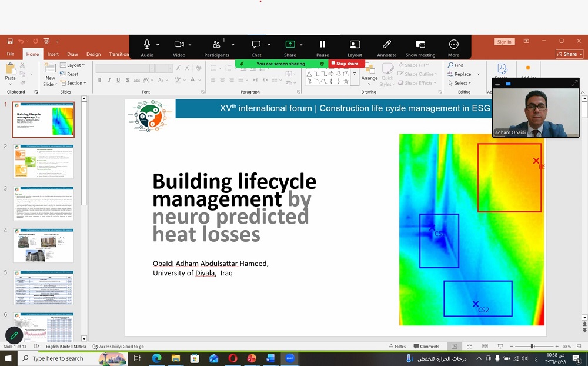Toggle the microphone Audio button
This screenshot has width=588, height=366.
point(147,45)
